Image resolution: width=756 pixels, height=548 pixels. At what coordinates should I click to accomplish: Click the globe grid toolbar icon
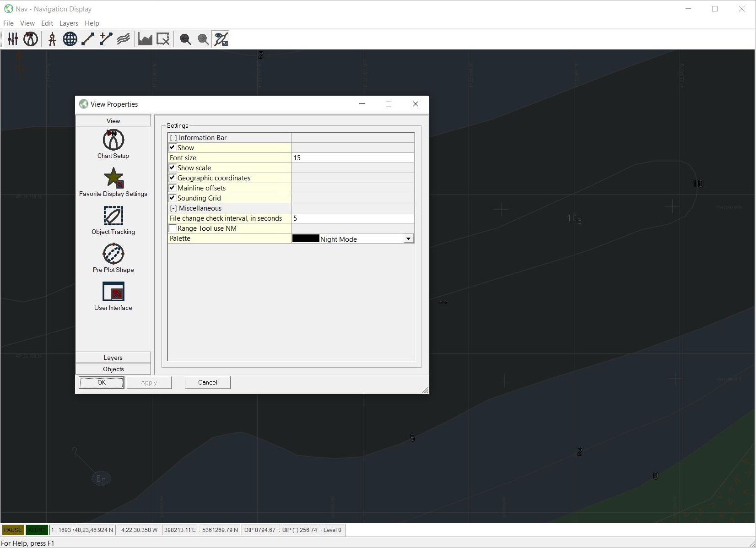point(70,39)
